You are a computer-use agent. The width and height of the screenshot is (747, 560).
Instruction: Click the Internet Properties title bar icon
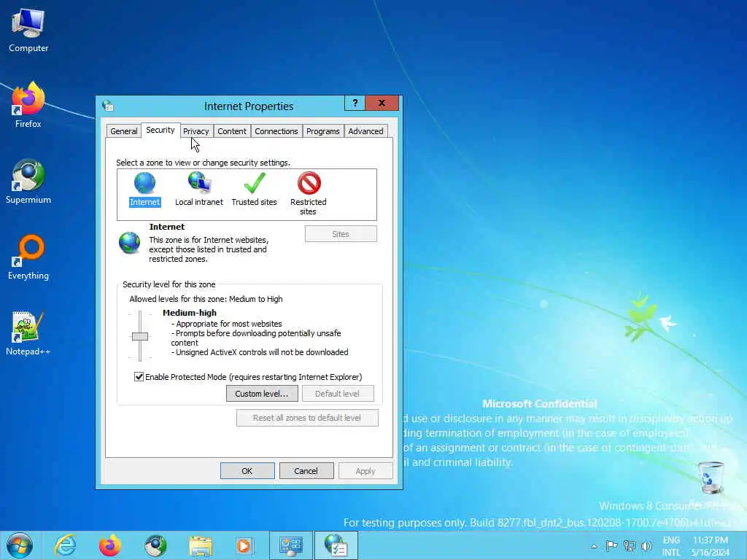click(x=108, y=106)
